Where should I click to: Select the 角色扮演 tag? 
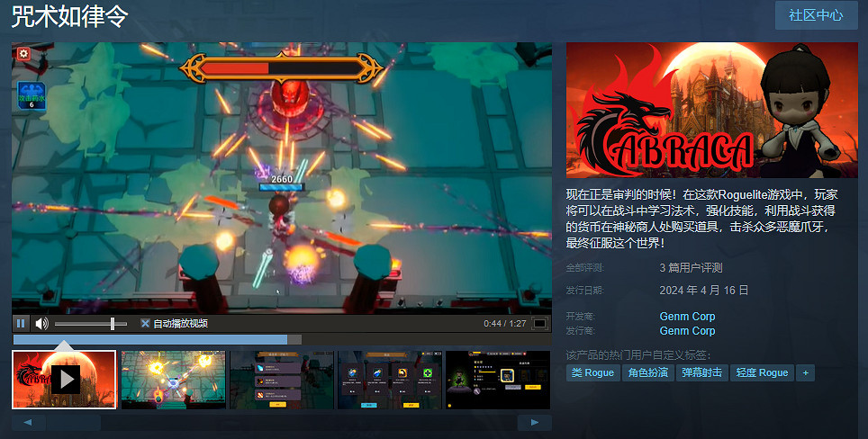(647, 372)
